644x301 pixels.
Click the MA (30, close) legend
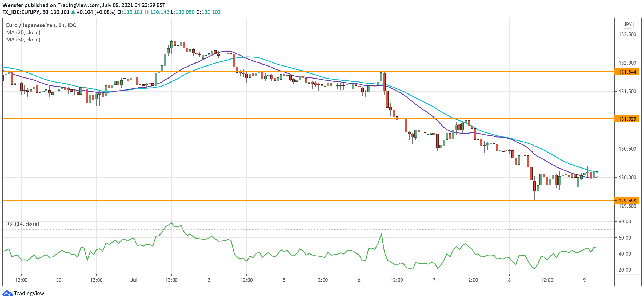(x=23, y=40)
